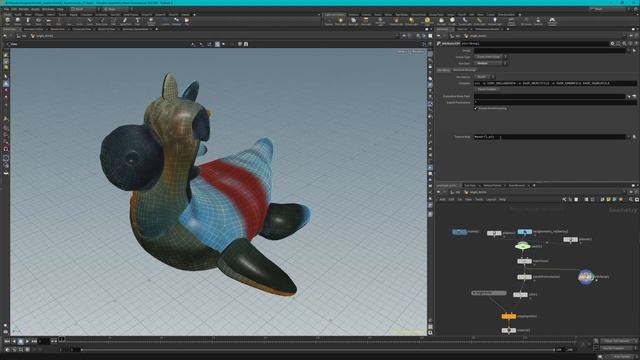
Task: Select the Camera shelf tool
Action: 329,21
